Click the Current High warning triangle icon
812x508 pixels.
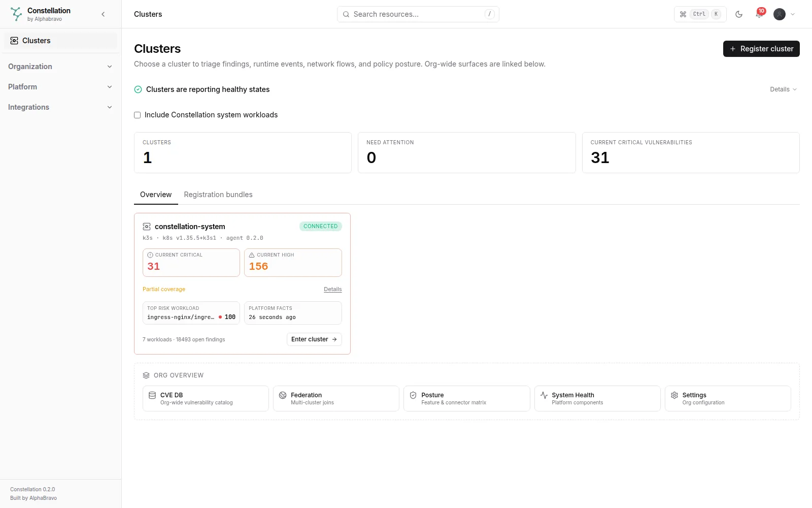tap(252, 255)
